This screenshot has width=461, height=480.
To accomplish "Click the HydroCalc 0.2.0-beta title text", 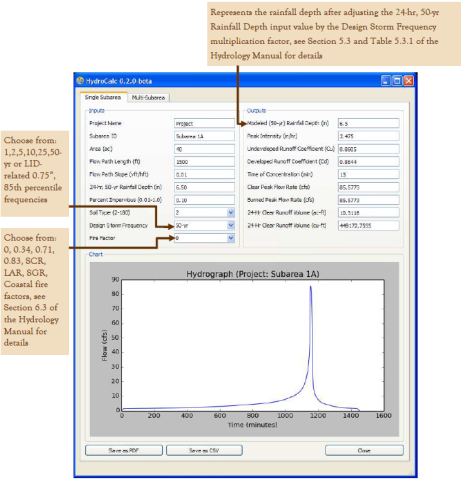I will coord(119,81).
